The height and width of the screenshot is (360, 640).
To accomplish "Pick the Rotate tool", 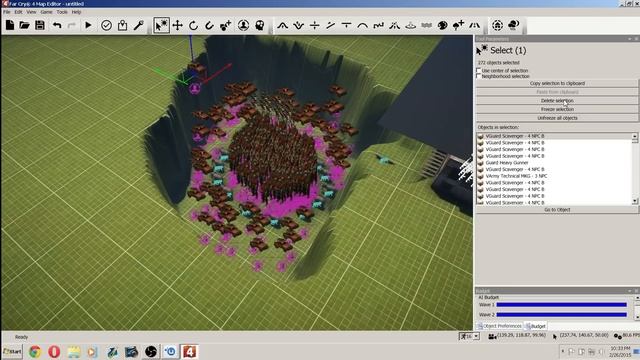I will pyautogui.click(x=193, y=25).
